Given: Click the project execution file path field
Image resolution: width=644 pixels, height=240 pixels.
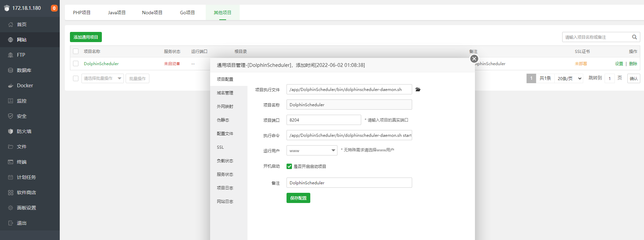Looking at the screenshot, I should click(x=349, y=89).
